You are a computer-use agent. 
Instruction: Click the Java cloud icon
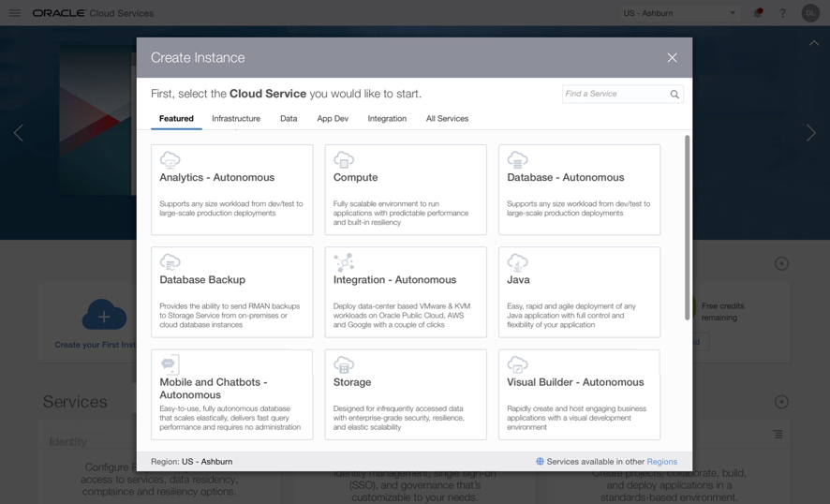[517, 262]
